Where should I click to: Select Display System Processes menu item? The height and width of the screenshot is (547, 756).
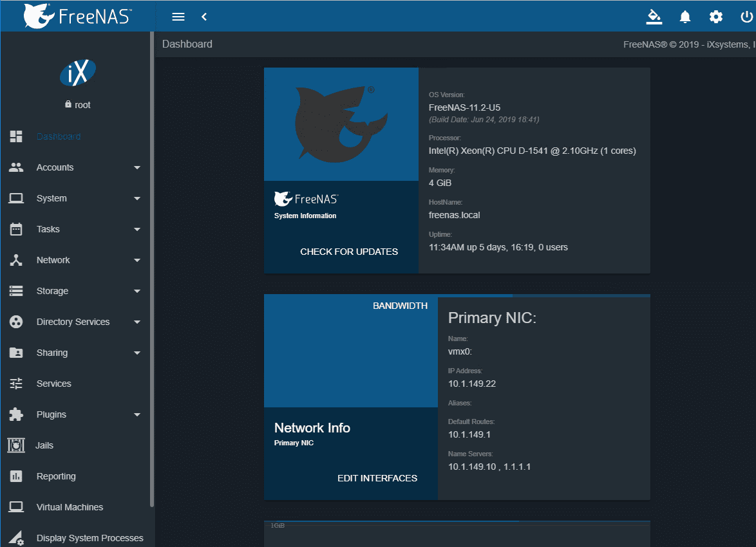(x=90, y=538)
